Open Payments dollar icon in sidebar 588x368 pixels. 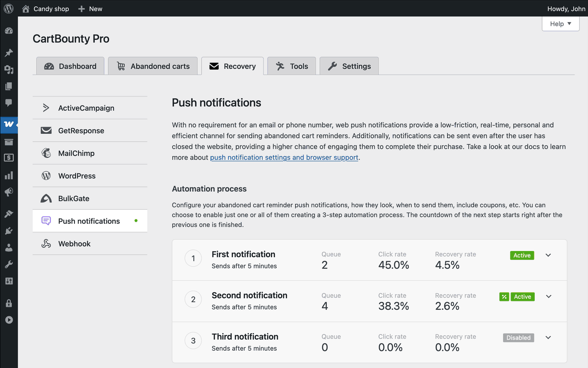pos(9,158)
